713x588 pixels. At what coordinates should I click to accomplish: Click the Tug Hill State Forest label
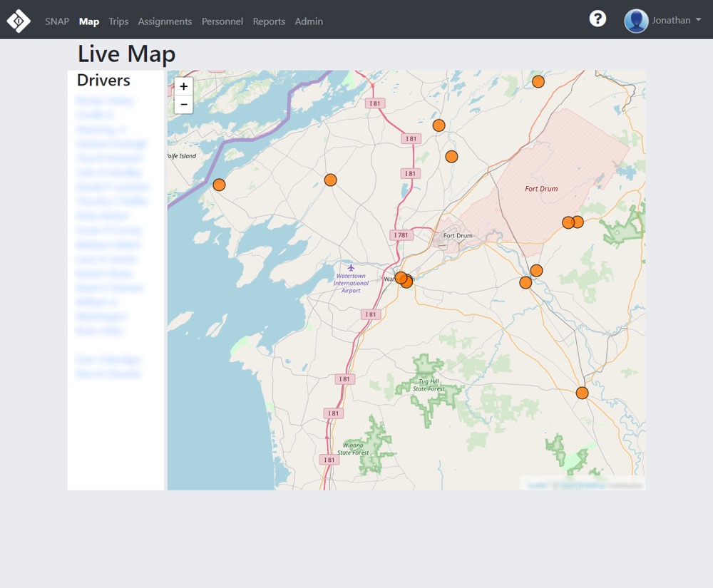tap(429, 385)
